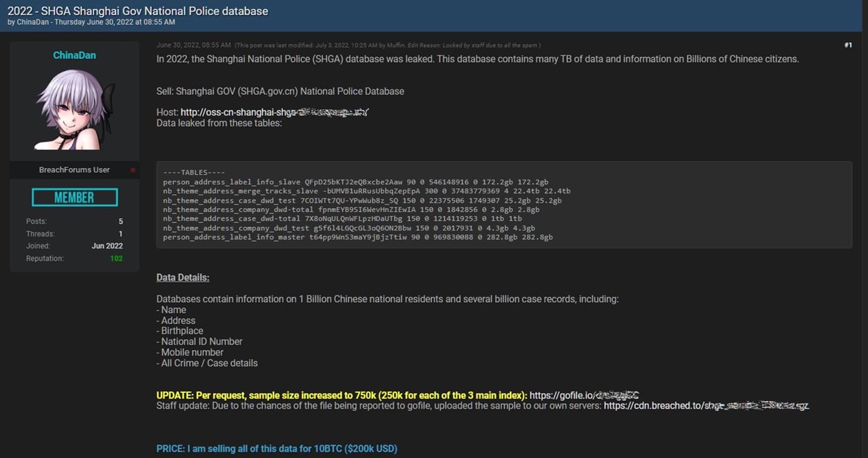The image size is (868, 458).
Task: Click the MEMBER rank badge
Action: [x=75, y=197]
